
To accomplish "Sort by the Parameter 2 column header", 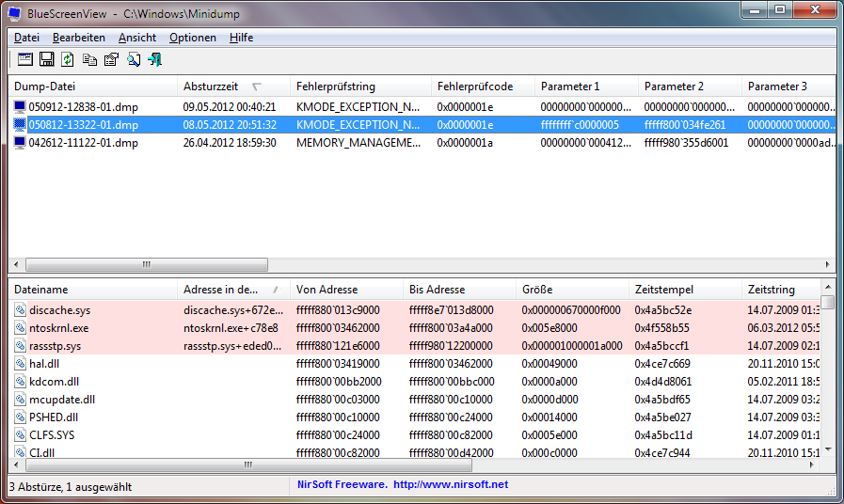I will tap(690, 87).
